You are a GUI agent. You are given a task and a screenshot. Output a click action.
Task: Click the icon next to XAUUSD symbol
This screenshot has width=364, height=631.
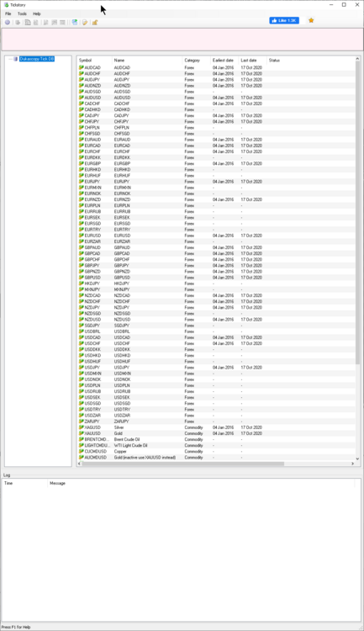[x=82, y=433]
